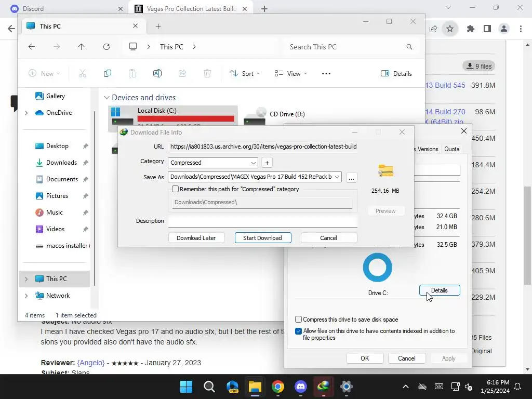The image size is (532, 399).
Task: Open the 9 files download list
Action: (479, 66)
